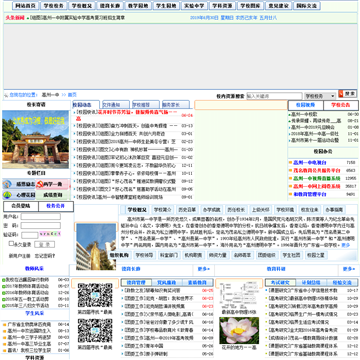360x360 pixels.
Task: Open the red highlighted top campus news item
Action: [x=127, y=115]
